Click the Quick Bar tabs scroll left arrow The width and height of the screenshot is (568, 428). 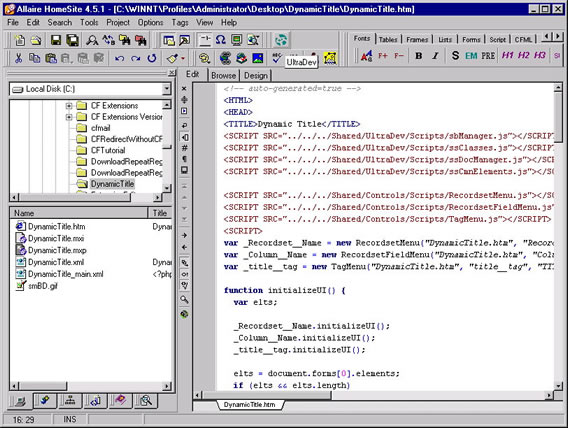click(547, 36)
